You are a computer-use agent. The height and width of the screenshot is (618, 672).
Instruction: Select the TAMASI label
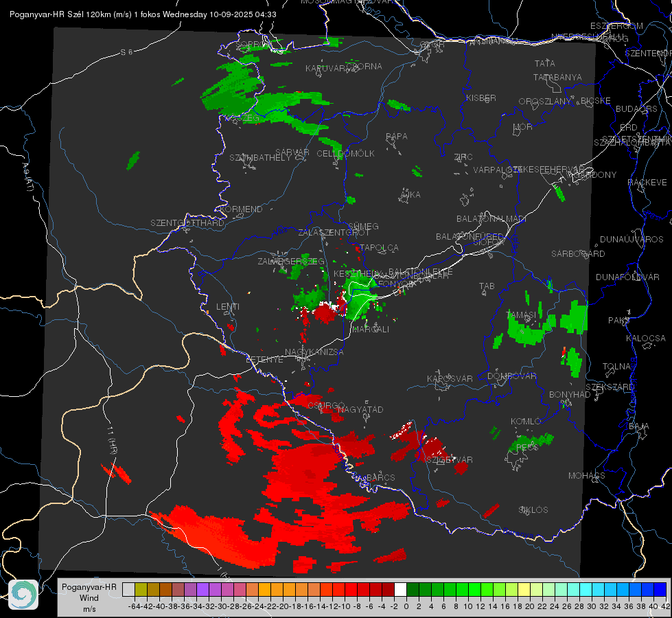[x=521, y=314]
